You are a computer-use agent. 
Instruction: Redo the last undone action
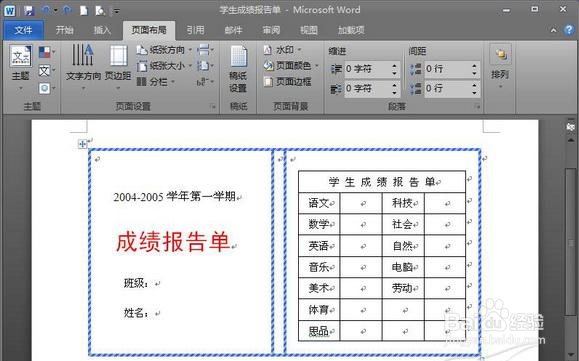pyautogui.click(x=67, y=10)
